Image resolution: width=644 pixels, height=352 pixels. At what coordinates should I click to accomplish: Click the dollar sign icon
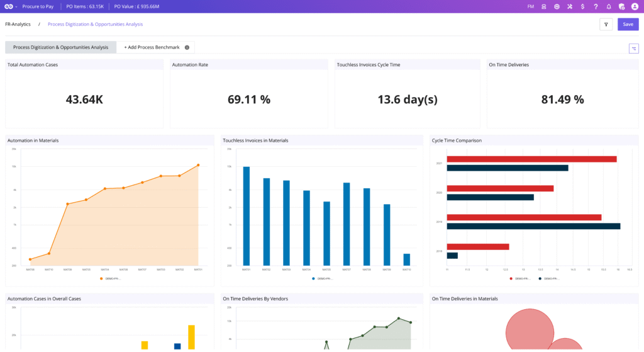(583, 6)
